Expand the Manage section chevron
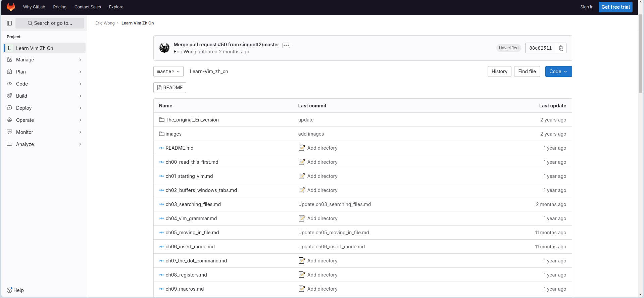 pos(80,60)
